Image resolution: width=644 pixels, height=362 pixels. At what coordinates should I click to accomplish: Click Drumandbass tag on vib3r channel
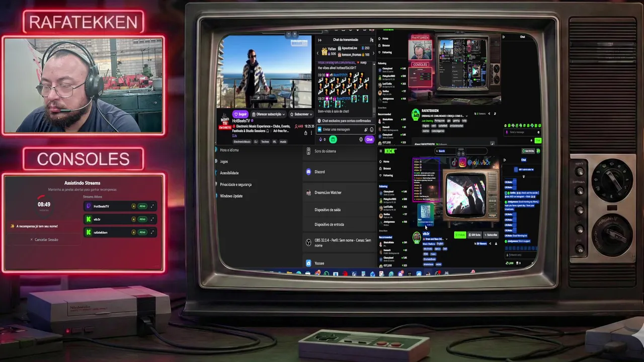click(x=429, y=259)
